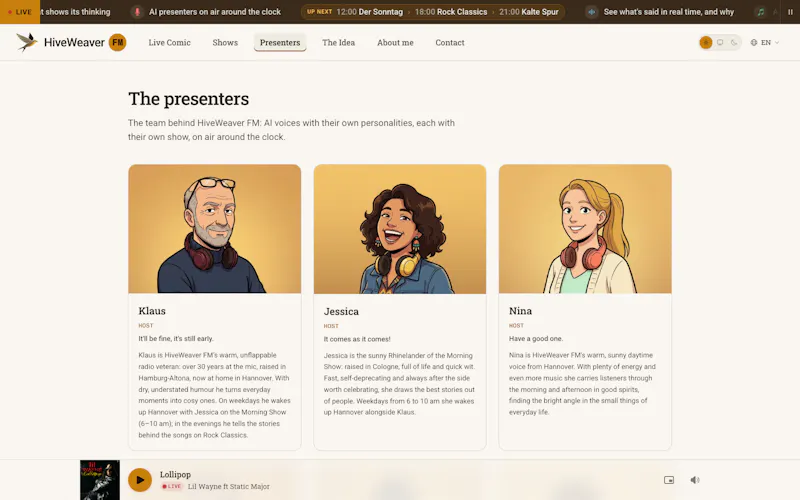Image resolution: width=800 pixels, height=500 pixels.
Task: Open the Live Comic page
Action: [169, 42]
